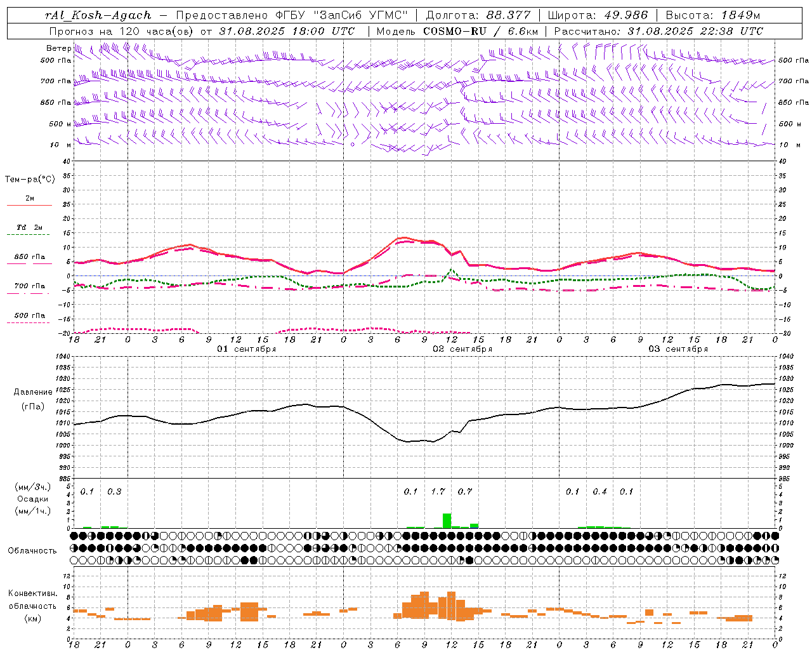
Task: Select the 02 сентября date label
Action: 462,349
